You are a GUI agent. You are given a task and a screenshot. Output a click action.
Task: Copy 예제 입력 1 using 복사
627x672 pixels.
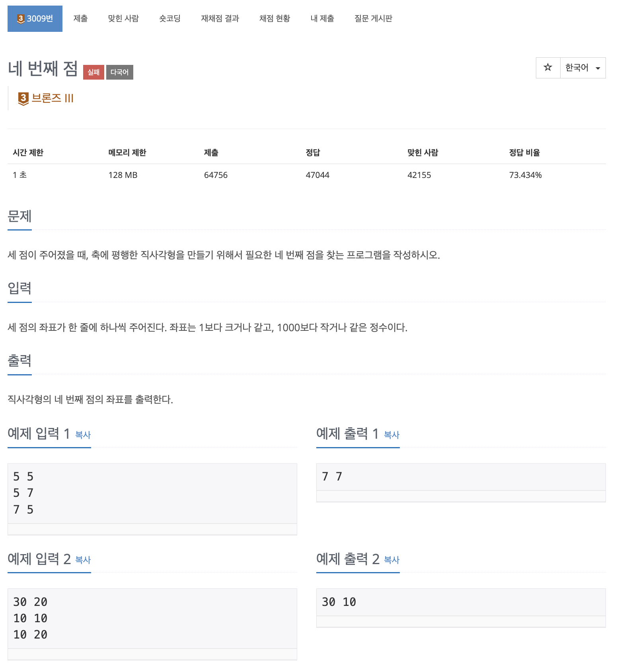point(83,435)
